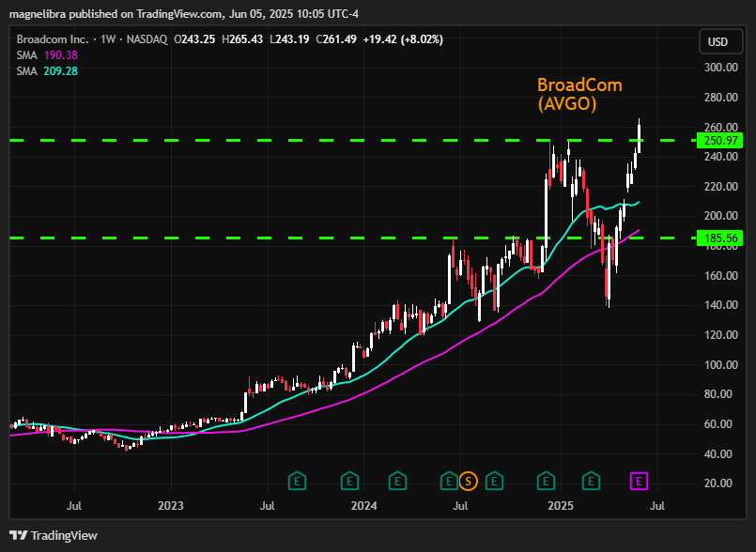Click the 220.00 price axis label

(x=721, y=187)
